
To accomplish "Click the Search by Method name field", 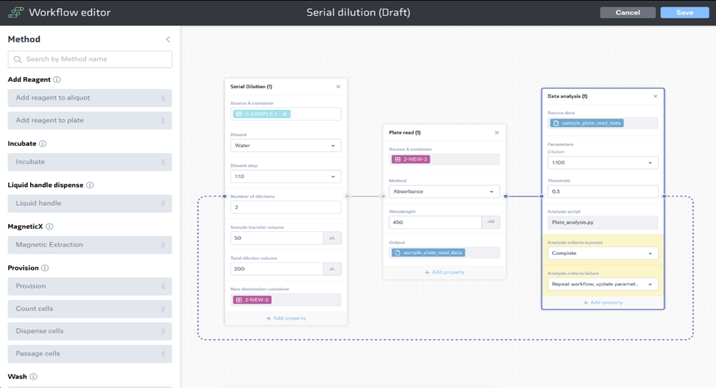I will (90, 59).
